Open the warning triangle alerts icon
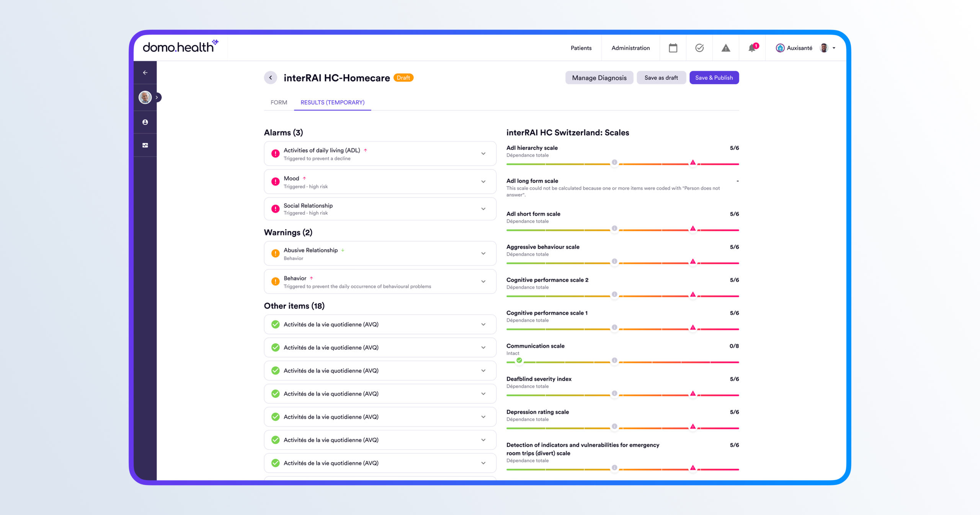 tap(725, 48)
